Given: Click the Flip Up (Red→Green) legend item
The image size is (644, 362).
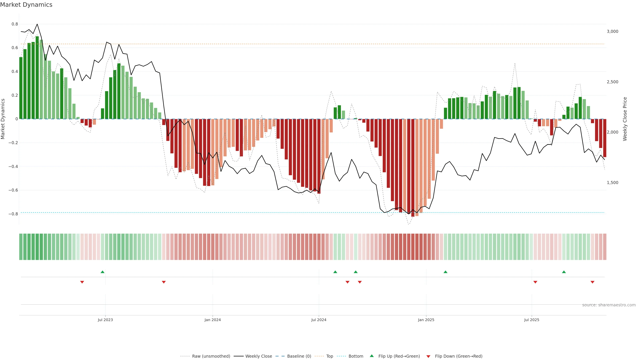Looking at the screenshot, I should pos(399,356).
